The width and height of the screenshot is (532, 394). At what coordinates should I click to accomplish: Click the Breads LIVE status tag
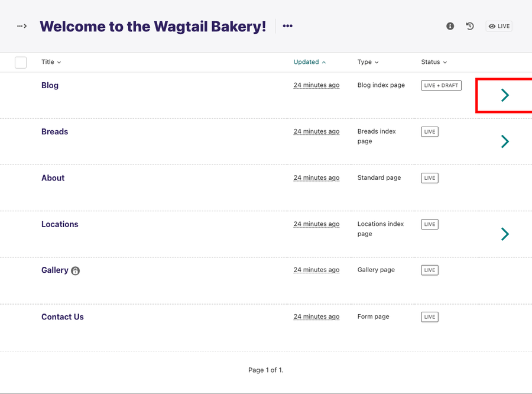430,131
